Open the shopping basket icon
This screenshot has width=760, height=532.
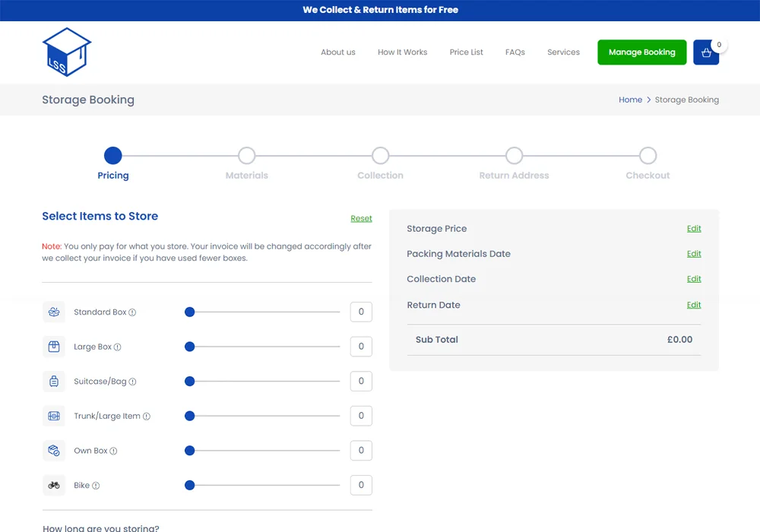click(x=706, y=52)
